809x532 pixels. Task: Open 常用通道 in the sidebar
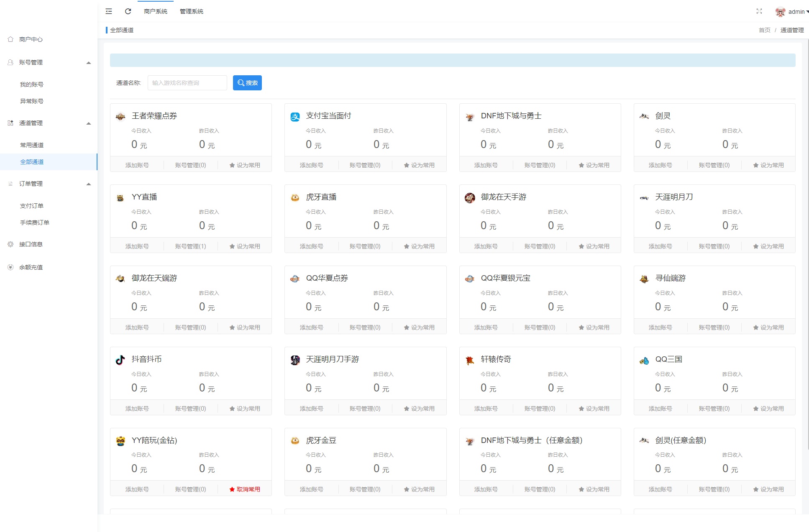pos(32,145)
